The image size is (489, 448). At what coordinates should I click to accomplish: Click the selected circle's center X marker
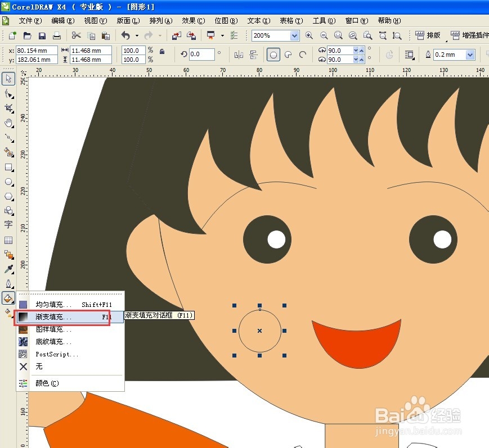[259, 331]
